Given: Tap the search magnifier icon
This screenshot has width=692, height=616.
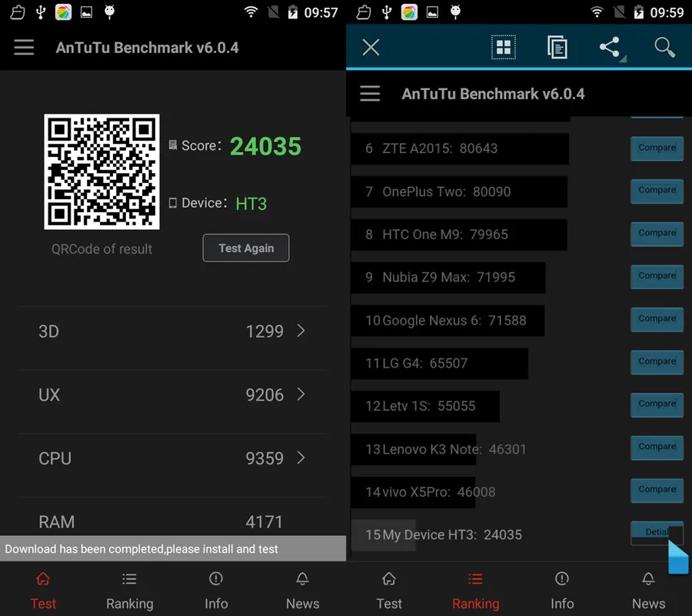Looking at the screenshot, I should (x=664, y=47).
